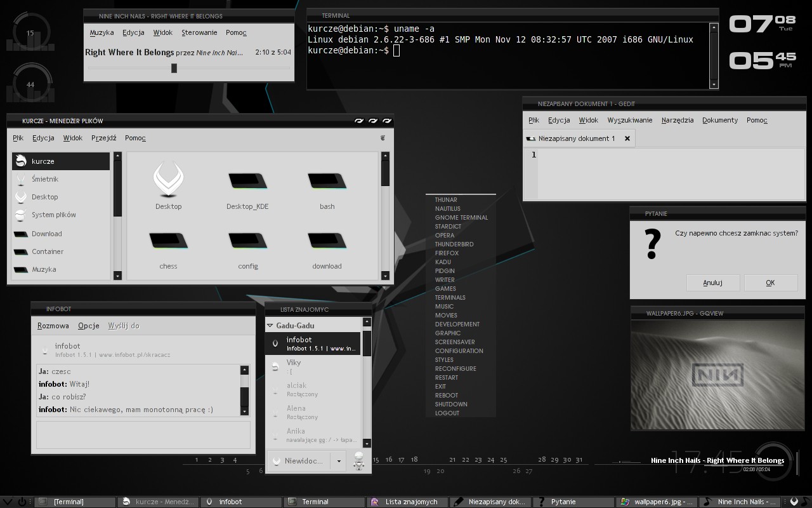Screen dimensions: 812x508
Task: Select OPERA from the desktop menu
Action: (445, 235)
